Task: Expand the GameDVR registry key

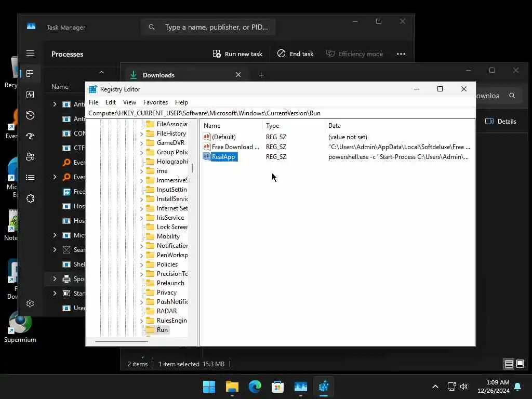Action: [x=141, y=143]
